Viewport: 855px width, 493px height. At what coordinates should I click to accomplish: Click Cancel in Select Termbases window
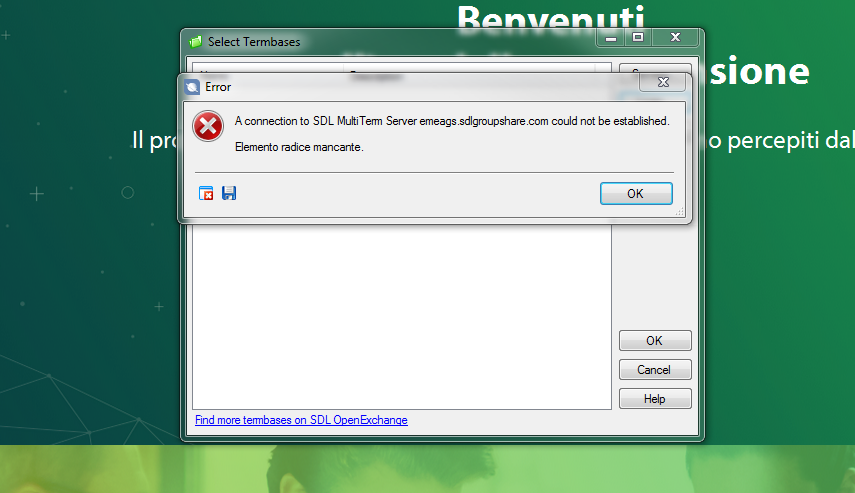[655, 370]
